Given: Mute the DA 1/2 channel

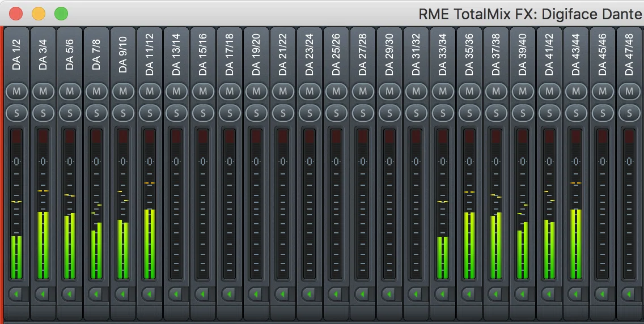Looking at the screenshot, I should (x=16, y=91).
